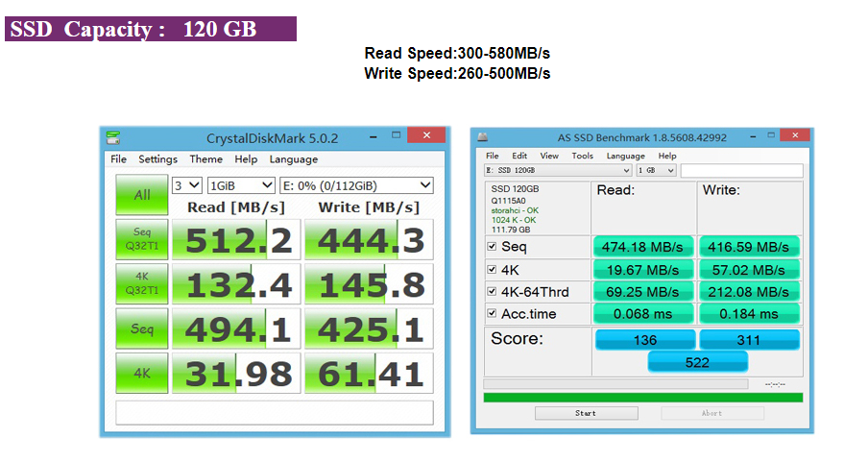Click the 425.1 Seq write result
Viewport: 868px width, 462px height.
[x=369, y=328]
